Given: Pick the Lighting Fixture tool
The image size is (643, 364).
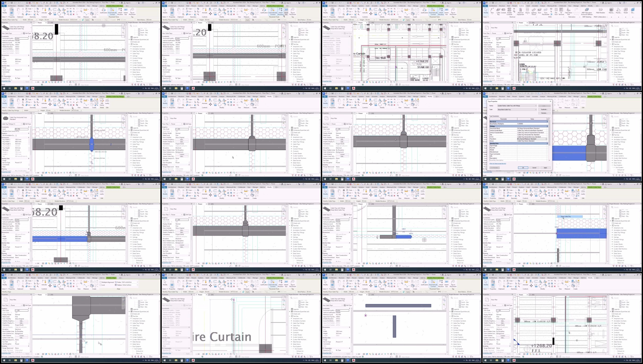Looking at the screenshot, I should [x=534, y=11].
